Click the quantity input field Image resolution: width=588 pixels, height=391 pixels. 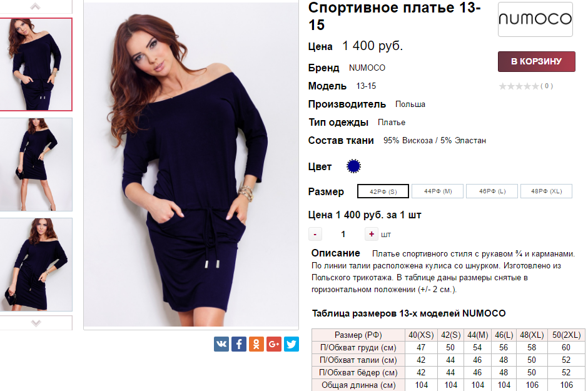(x=343, y=235)
